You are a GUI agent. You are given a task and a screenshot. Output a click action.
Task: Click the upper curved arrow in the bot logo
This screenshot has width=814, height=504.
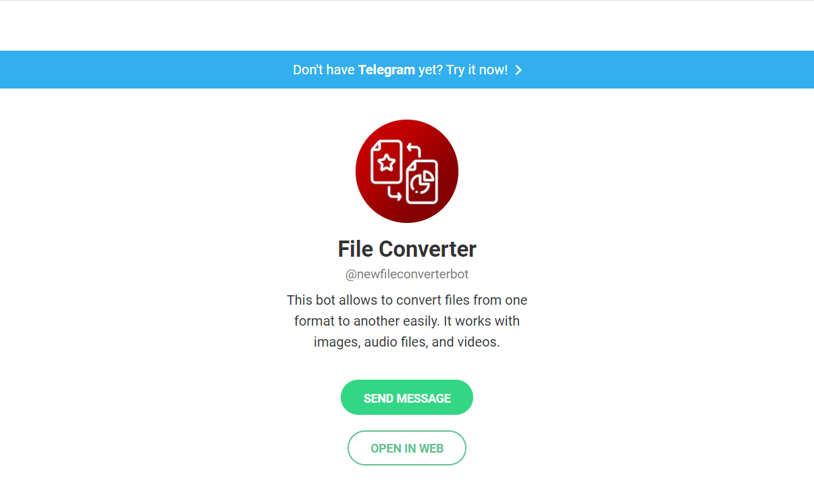click(x=414, y=151)
